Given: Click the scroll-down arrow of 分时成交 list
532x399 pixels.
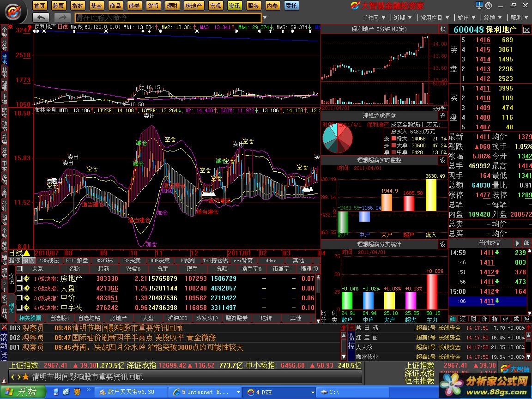Looking at the screenshot, I should click(x=529, y=313).
